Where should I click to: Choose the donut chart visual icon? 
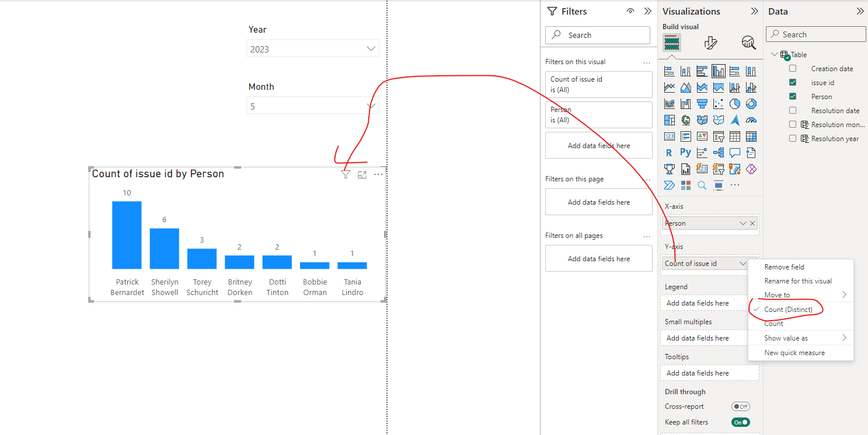pyautogui.click(x=751, y=104)
